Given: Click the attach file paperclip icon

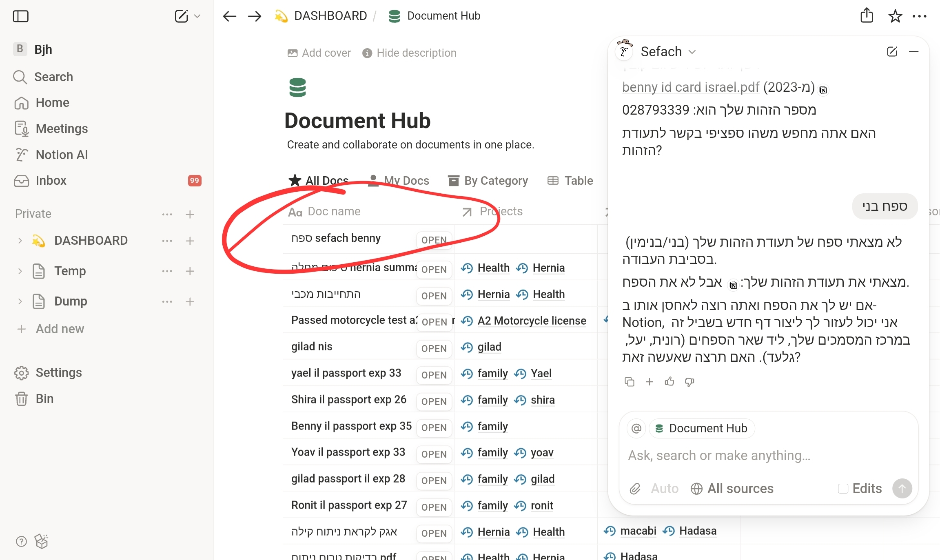Looking at the screenshot, I should tap(635, 489).
